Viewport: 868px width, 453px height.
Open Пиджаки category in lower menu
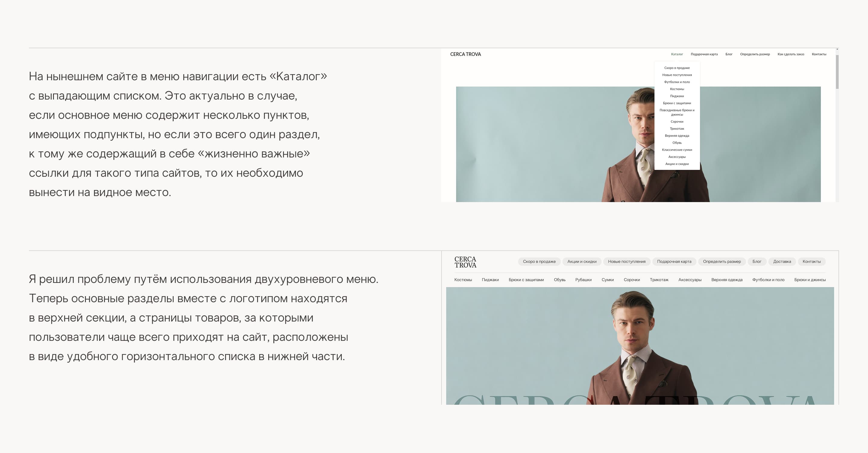(490, 280)
